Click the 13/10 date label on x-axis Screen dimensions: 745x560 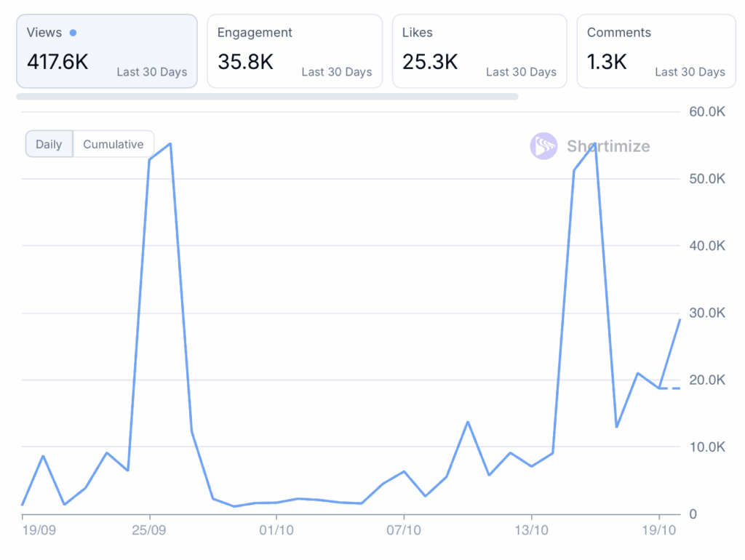click(531, 530)
